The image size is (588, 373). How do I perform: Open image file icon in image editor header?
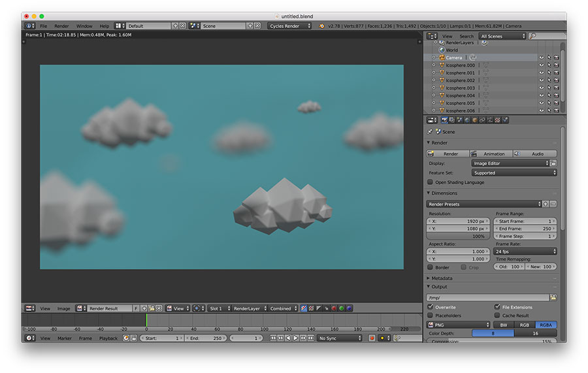[x=152, y=308]
